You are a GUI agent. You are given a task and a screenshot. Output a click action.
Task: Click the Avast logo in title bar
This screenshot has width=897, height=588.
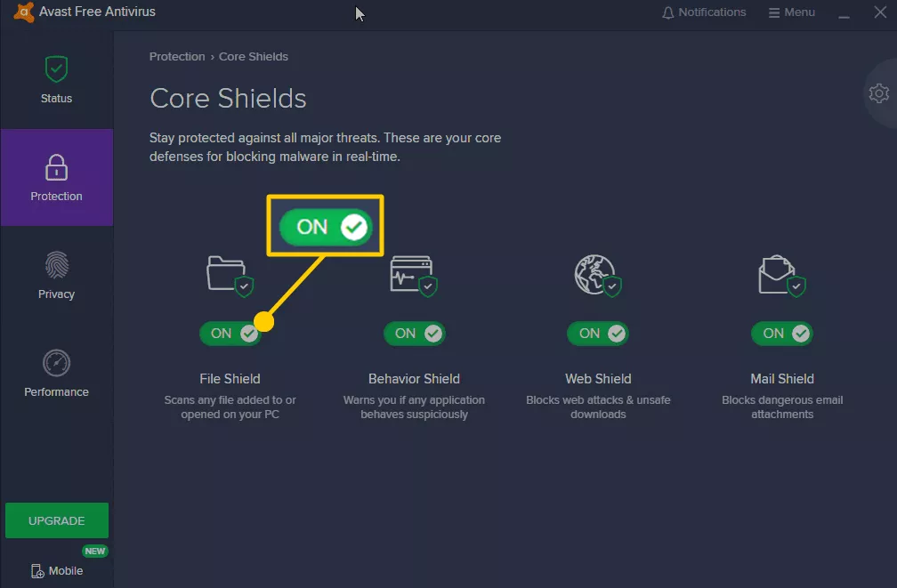tap(24, 12)
